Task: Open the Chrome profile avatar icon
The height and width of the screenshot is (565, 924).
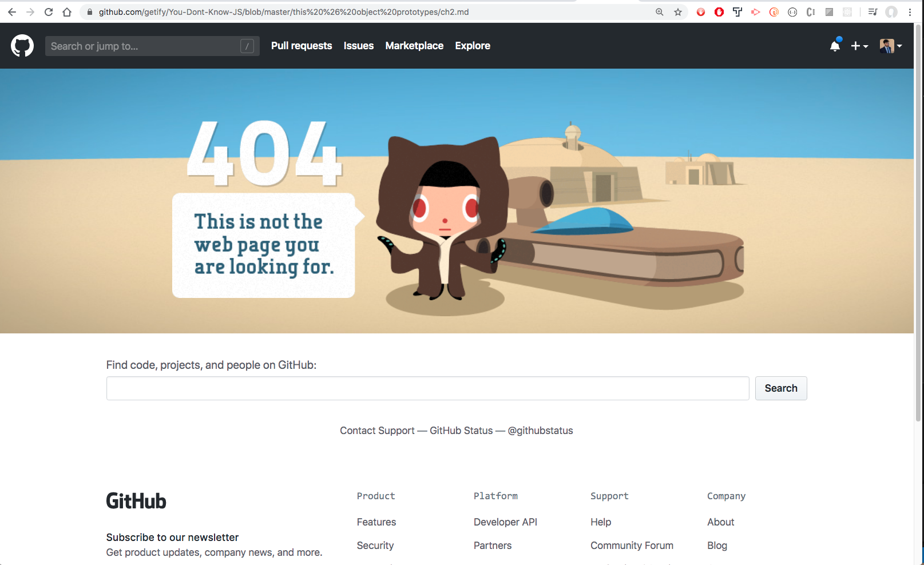Action: (891, 12)
